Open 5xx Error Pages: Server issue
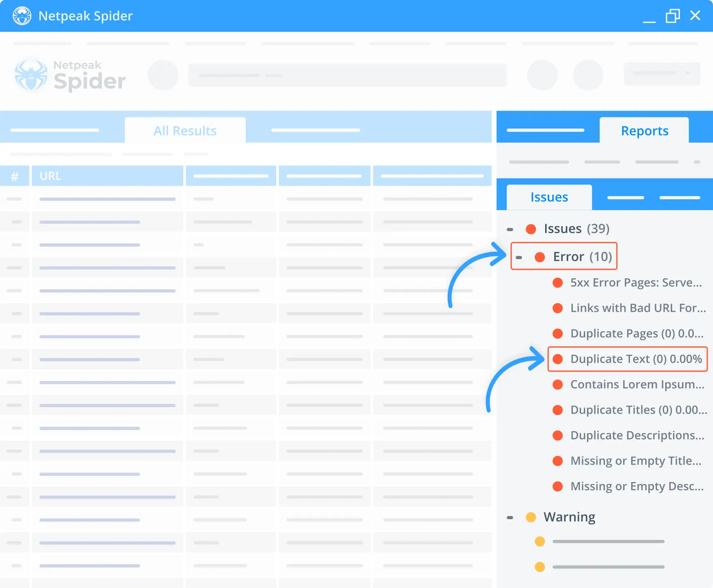 pyautogui.click(x=636, y=282)
